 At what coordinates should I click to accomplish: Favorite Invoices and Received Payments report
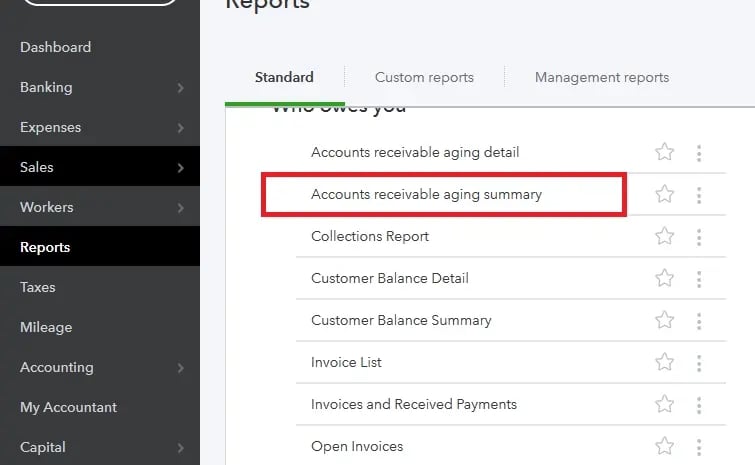coord(664,404)
